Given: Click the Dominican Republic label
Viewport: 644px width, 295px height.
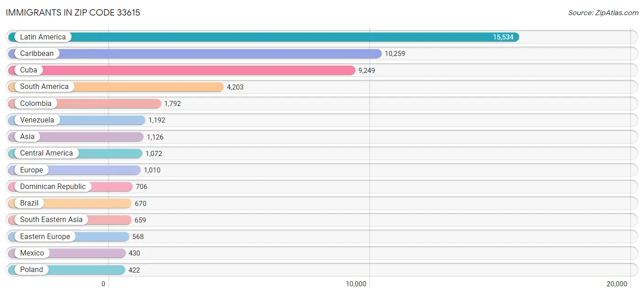Looking at the screenshot, I should pos(52,186).
